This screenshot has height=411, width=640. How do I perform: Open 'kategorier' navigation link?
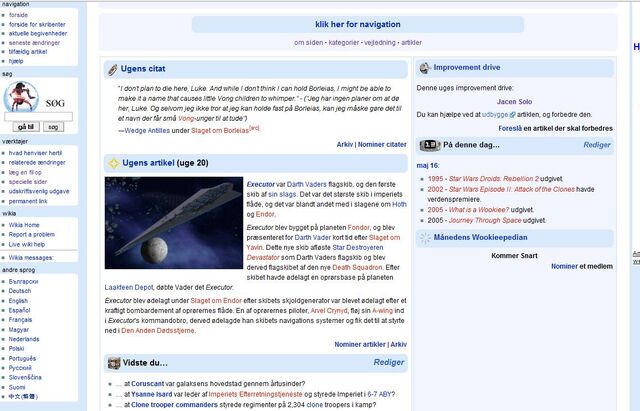point(344,42)
